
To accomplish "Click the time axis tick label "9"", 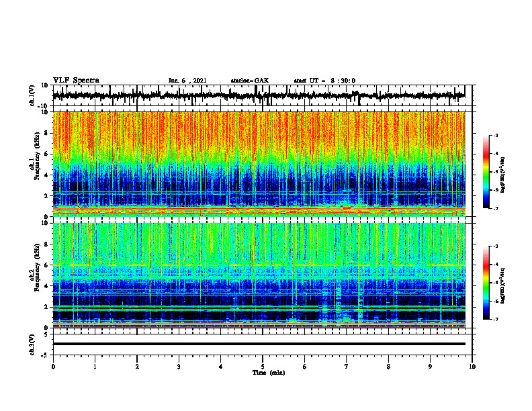I will tap(430, 367).
